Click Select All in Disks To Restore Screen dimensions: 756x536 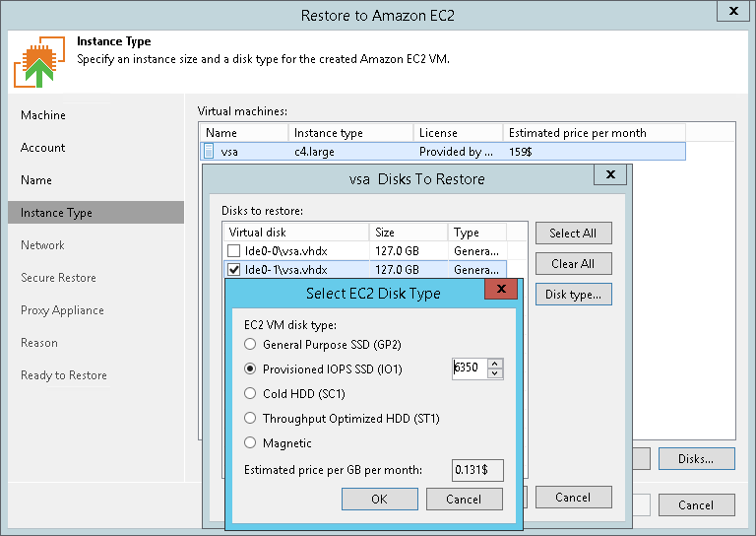573,234
